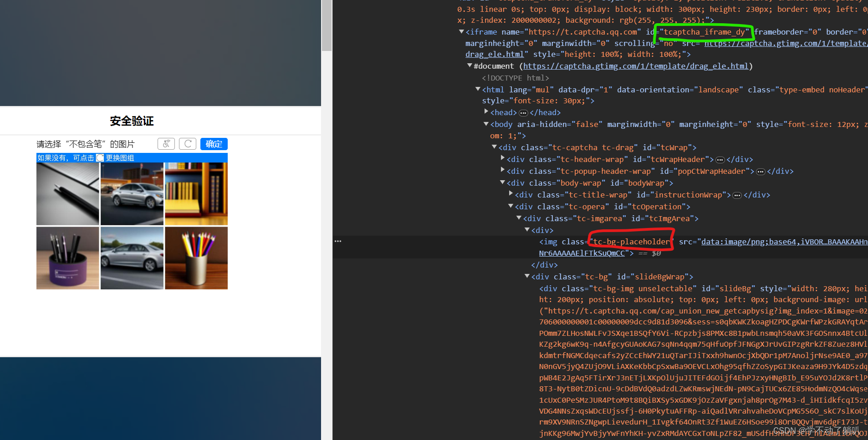Select the bookshelf captcha image

(196, 194)
